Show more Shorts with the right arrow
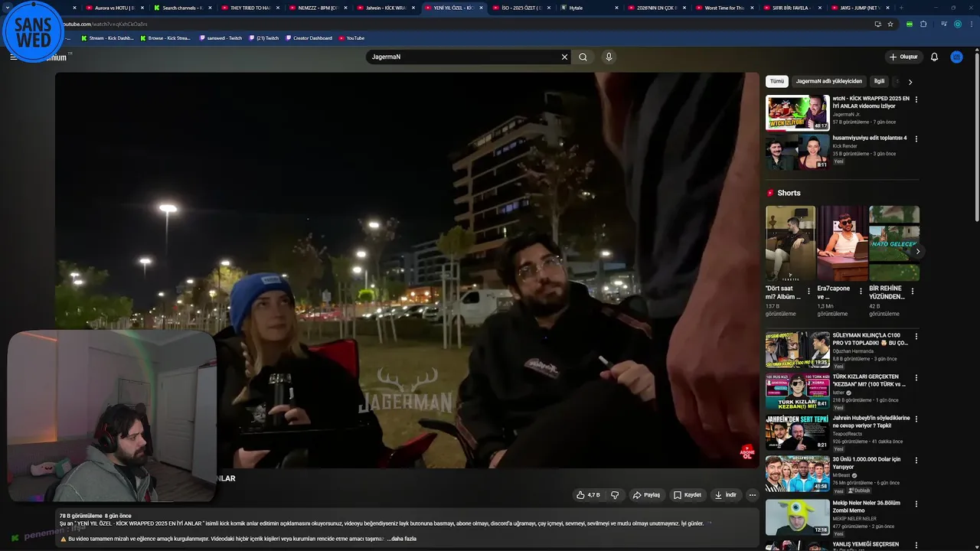Image resolution: width=980 pixels, height=551 pixels. tap(917, 251)
